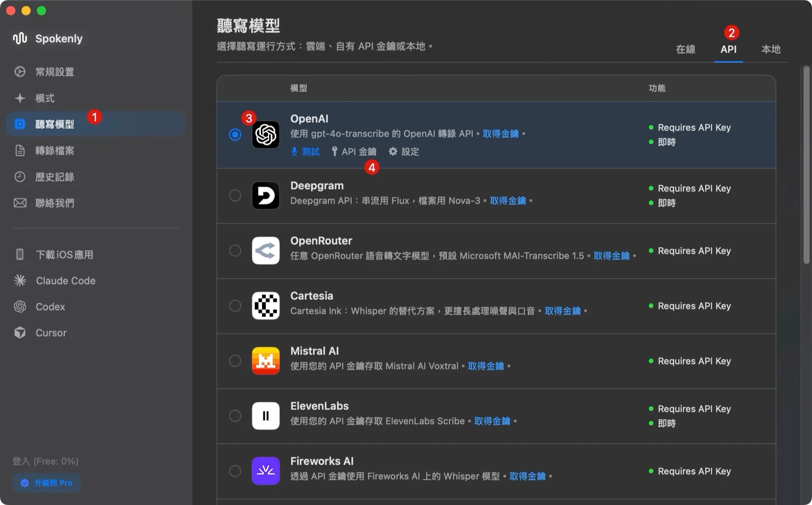Click the OpenRouter logo icon

(x=266, y=250)
